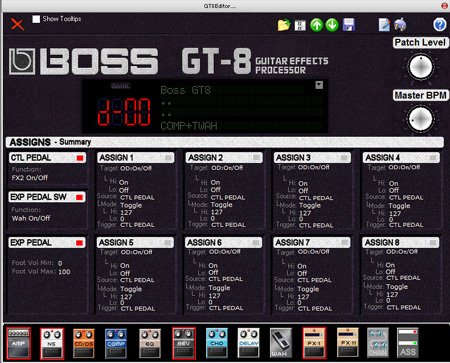This screenshot has height=363, width=450.
Task: Click the ASSIGNS Summary title bar
Action: (225, 142)
